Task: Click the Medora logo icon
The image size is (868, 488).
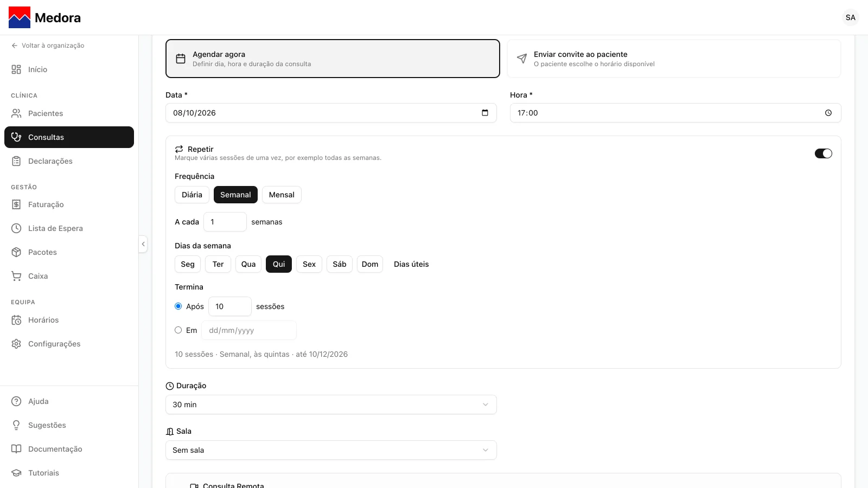Action: (x=20, y=17)
